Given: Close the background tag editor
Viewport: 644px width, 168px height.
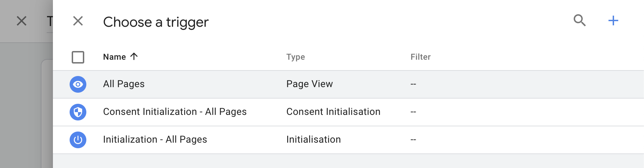Looking at the screenshot, I should click(x=22, y=21).
